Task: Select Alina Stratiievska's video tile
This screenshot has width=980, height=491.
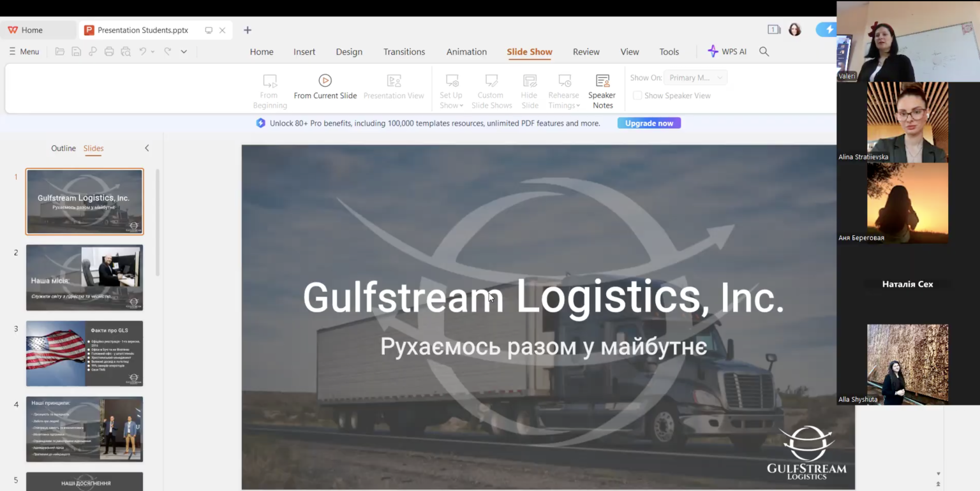Action: click(907, 122)
